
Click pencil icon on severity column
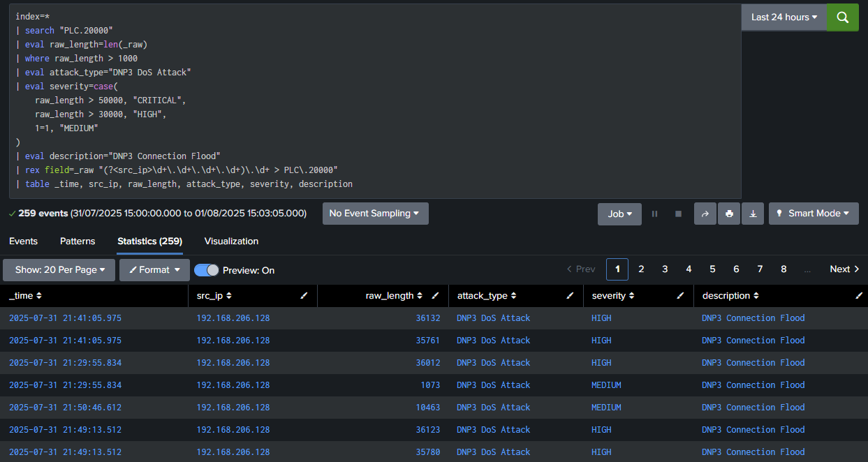click(x=680, y=296)
